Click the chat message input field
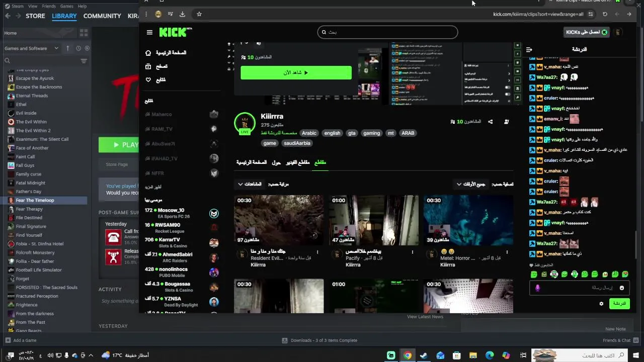 (x=580, y=288)
